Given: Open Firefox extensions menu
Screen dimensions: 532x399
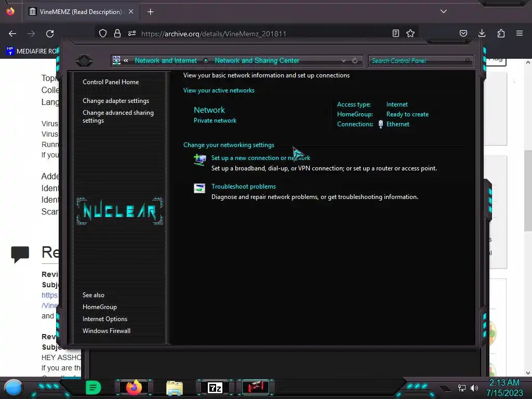Looking at the screenshot, I should pyautogui.click(x=501, y=33).
